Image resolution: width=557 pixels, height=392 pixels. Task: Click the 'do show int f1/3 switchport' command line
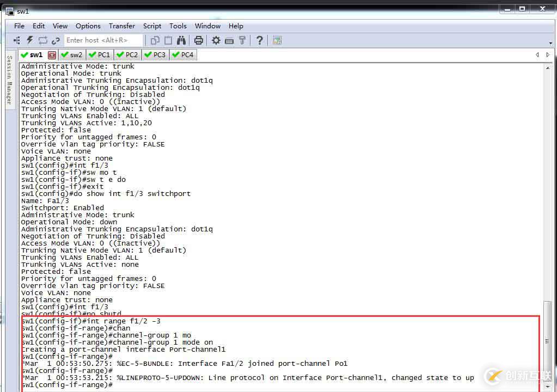(x=106, y=193)
